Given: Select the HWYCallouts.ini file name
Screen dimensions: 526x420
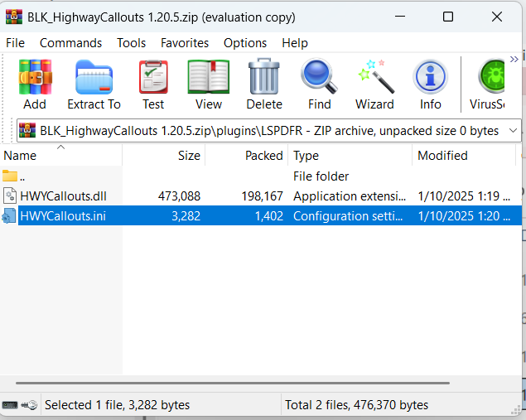Looking at the screenshot, I should click(x=63, y=216).
